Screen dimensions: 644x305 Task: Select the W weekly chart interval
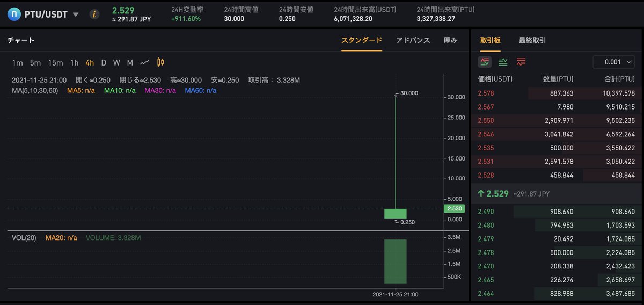(x=116, y=62)
